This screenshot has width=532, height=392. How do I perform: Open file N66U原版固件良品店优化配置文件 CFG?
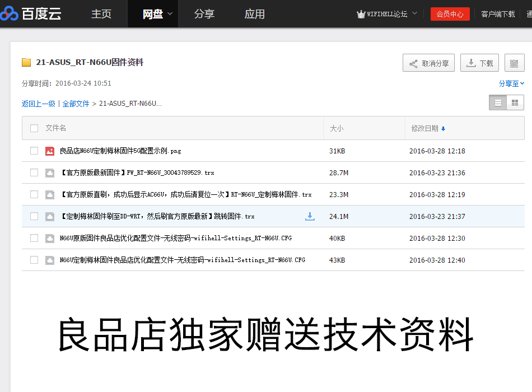click(x=175, y=238)
